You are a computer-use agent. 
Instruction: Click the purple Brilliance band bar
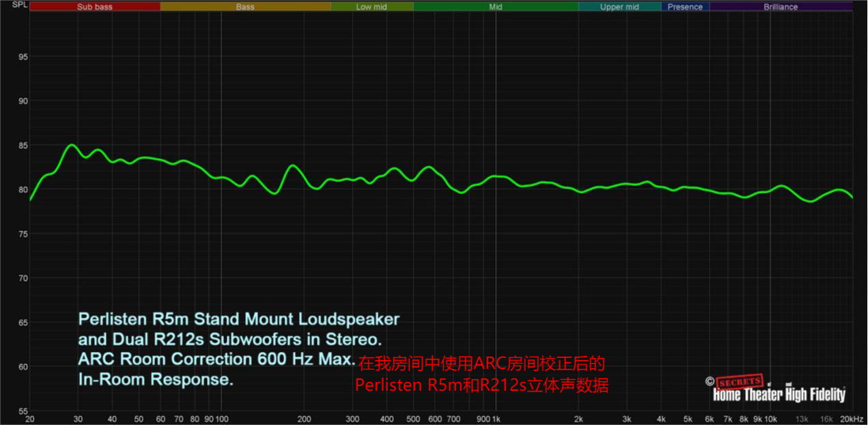point(781,7)
